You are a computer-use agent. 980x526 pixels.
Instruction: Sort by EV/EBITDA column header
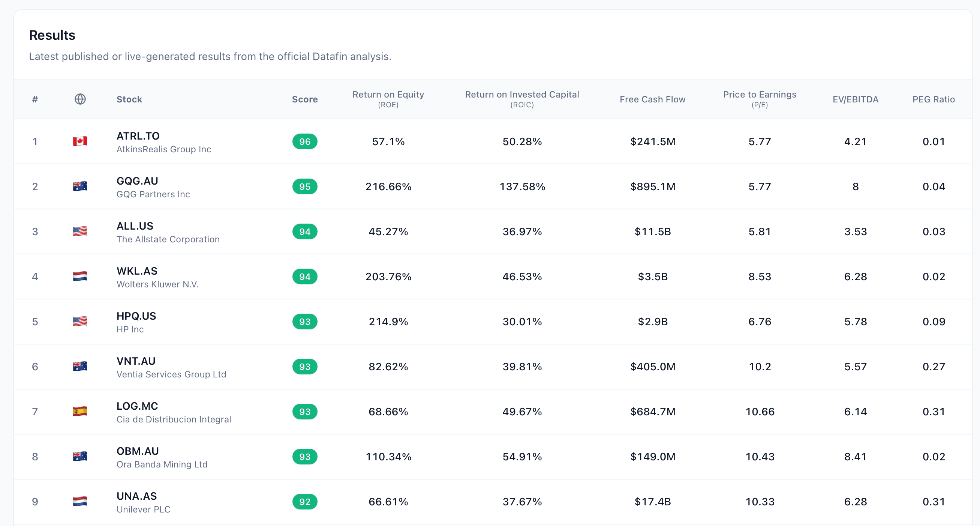click(856, 99)
